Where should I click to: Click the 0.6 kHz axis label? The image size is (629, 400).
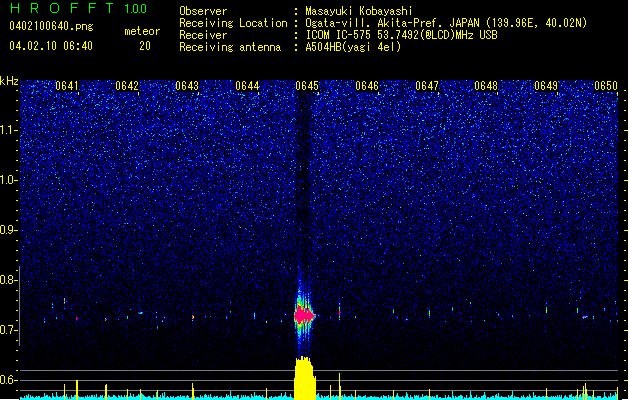[x=9, y=380]
